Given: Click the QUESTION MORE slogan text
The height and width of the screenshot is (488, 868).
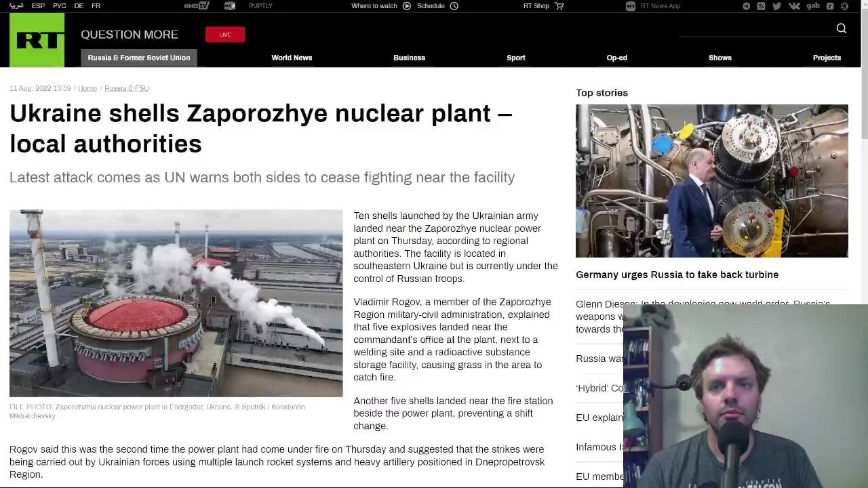Looking at the screenshot, I should [130, 35].
